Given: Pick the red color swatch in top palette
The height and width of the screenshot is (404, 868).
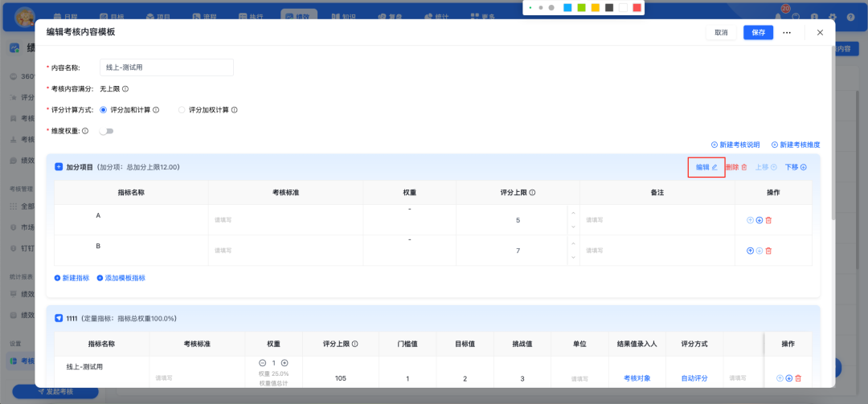Looking at the screenshot, I should pos(637,7).
